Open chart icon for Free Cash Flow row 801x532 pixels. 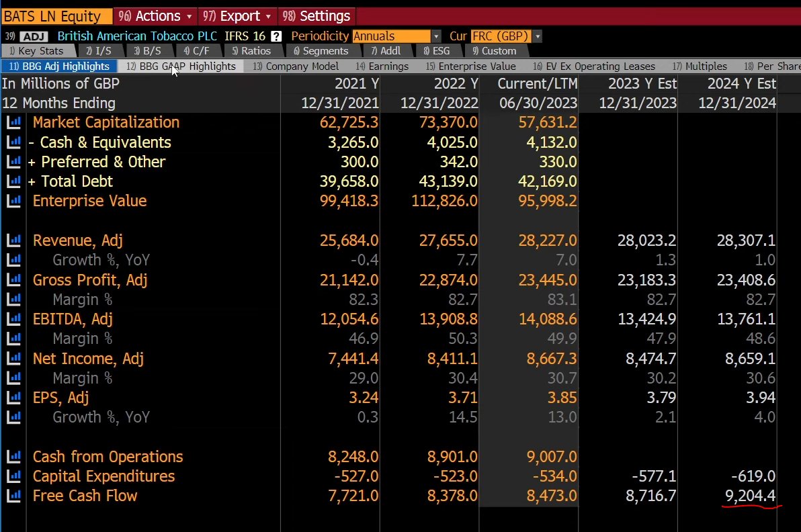click(14, 496)
